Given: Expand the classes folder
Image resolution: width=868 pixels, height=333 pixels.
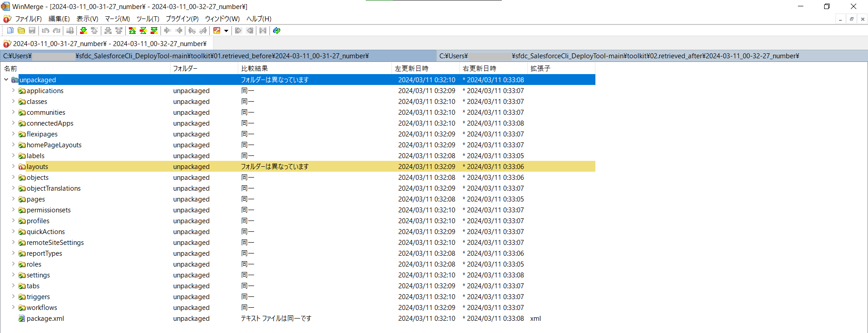Looking at the screenshot, I should point(13,101).
